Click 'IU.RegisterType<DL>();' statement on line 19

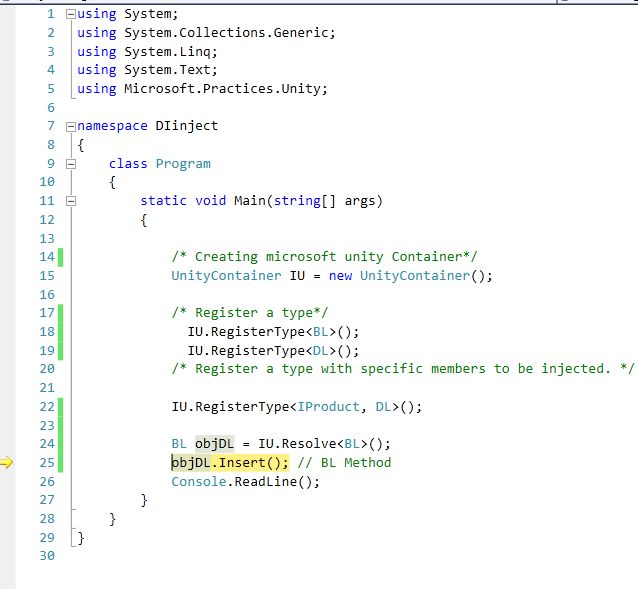[x=273, y=351]
